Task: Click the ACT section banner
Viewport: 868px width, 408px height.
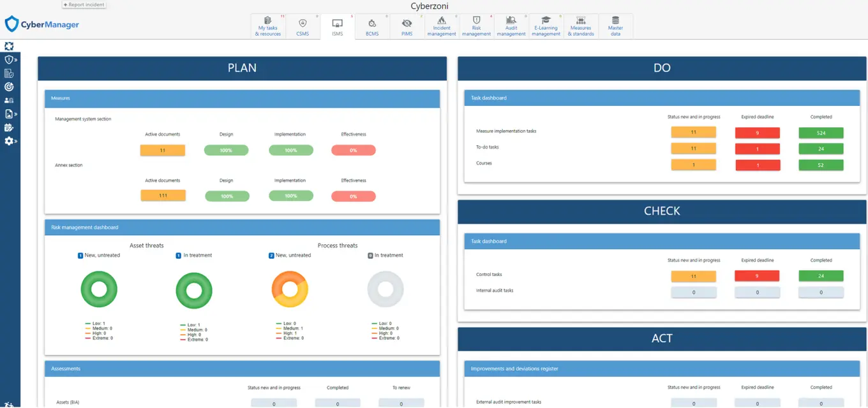Action: point(662,339)
